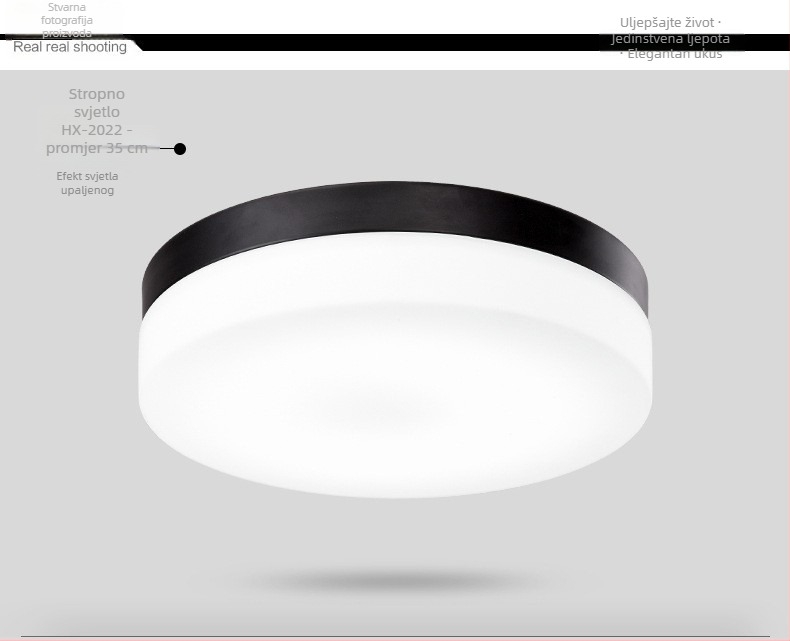Click the 'Real real shooting' heading text
Viewport: 790px width, 641px height.
point(70,47)
